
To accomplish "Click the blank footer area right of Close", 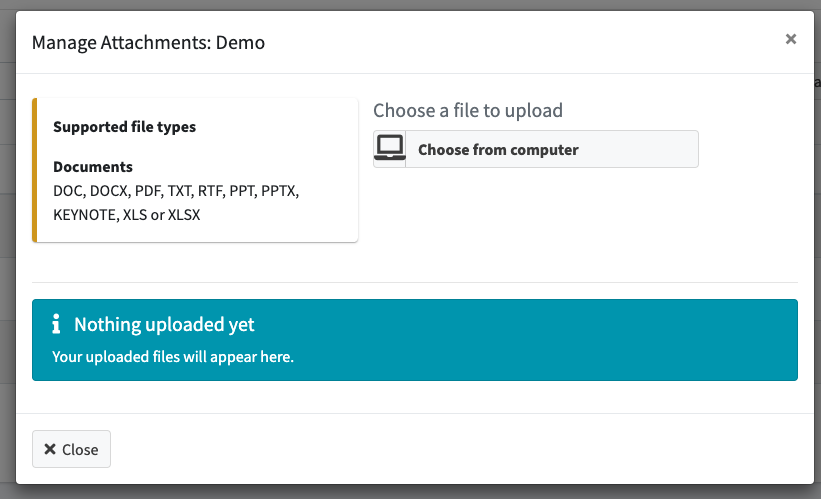I will click(450, 449).
